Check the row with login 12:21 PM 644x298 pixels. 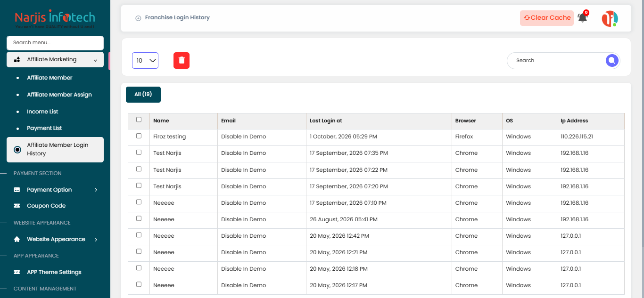[x=139, y=251]
